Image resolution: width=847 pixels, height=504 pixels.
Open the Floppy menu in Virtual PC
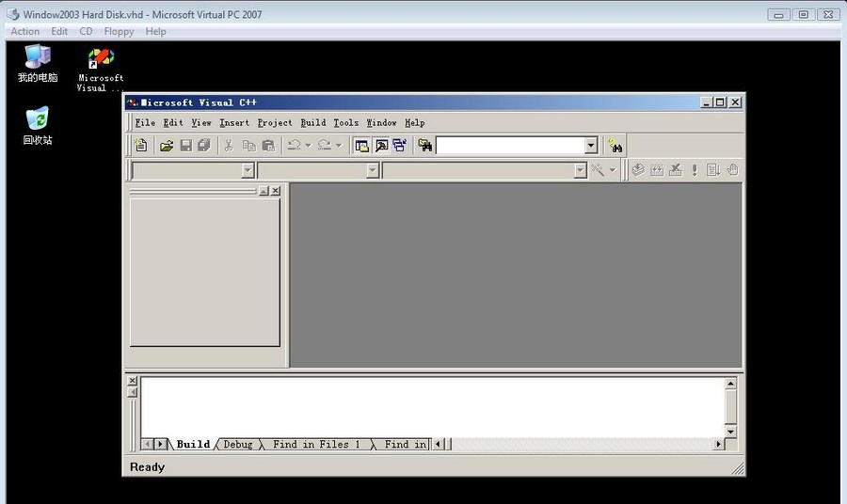119,31
